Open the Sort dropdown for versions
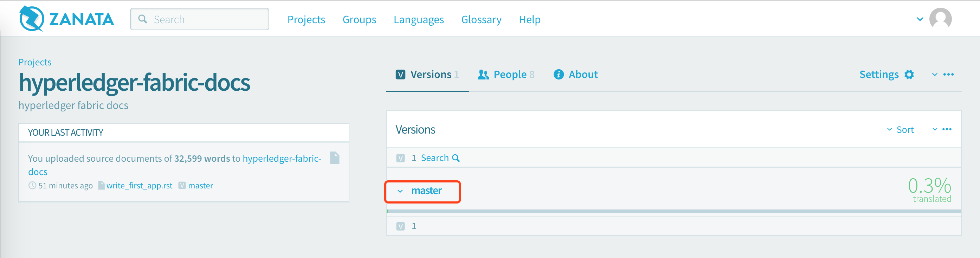This screenshot has height=258, width=980. [901, 130]
